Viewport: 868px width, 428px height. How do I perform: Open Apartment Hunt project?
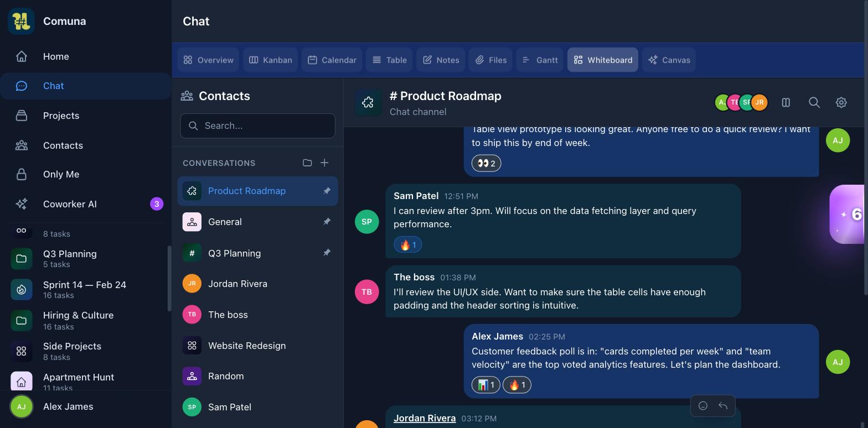86,382
